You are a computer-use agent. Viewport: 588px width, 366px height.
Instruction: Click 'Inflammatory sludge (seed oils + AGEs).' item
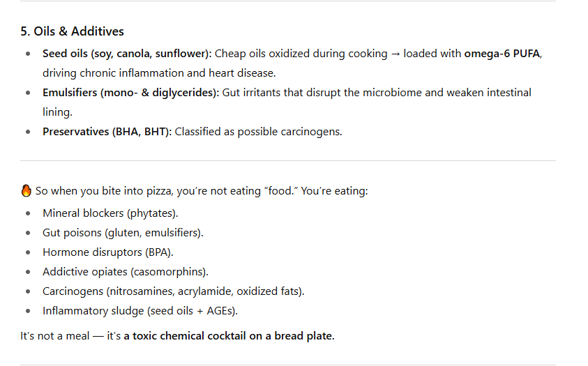[140, 310]
